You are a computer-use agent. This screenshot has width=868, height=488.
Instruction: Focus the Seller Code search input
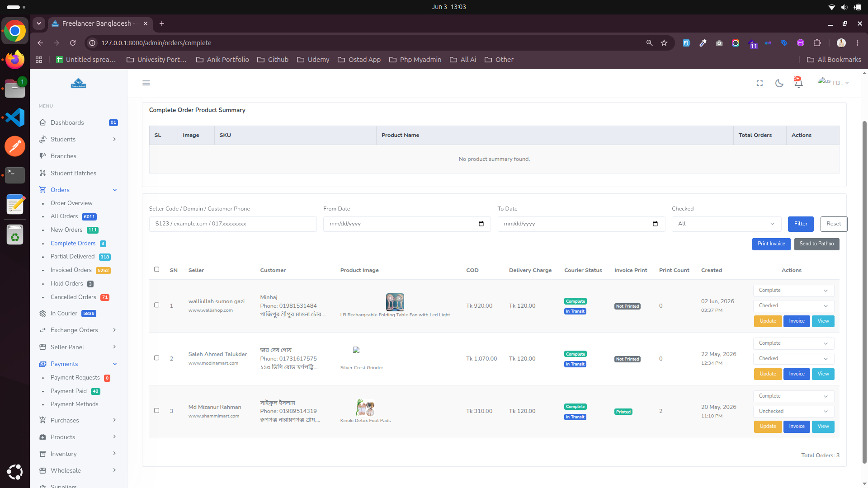click(233, 224)
